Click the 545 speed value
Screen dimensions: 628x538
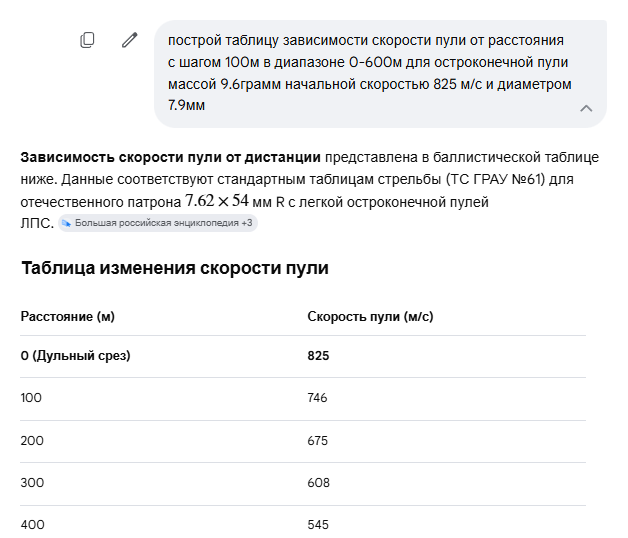[318, 524]
